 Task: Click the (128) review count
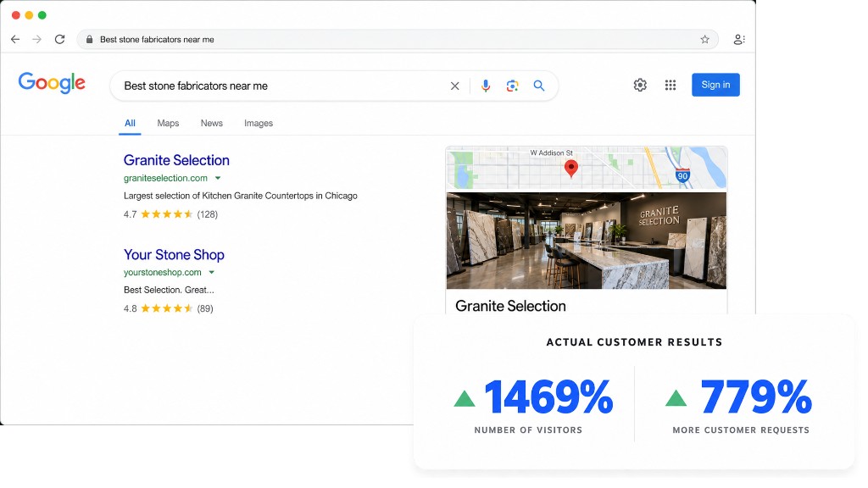(208, 214)
